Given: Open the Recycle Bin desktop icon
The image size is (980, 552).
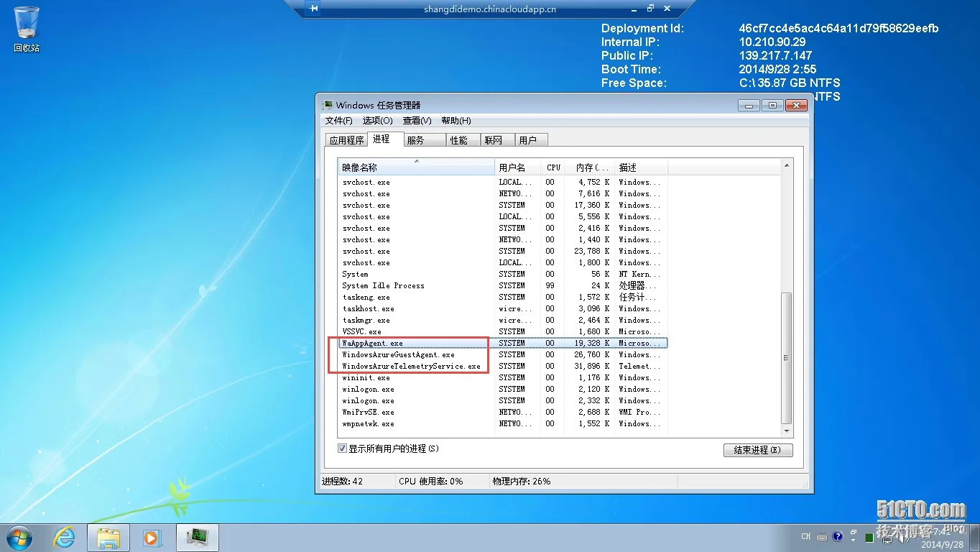Looking at the screenshot, I should (27, 29).
